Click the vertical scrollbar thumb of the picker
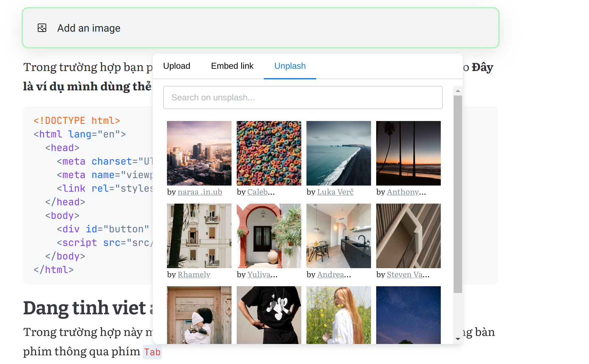The width and height of the screenshot is (589, 364). (x=458, y=194)
